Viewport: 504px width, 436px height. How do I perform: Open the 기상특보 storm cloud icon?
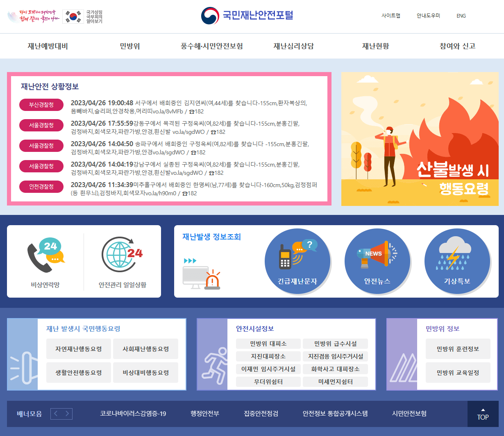click(457, 261)
